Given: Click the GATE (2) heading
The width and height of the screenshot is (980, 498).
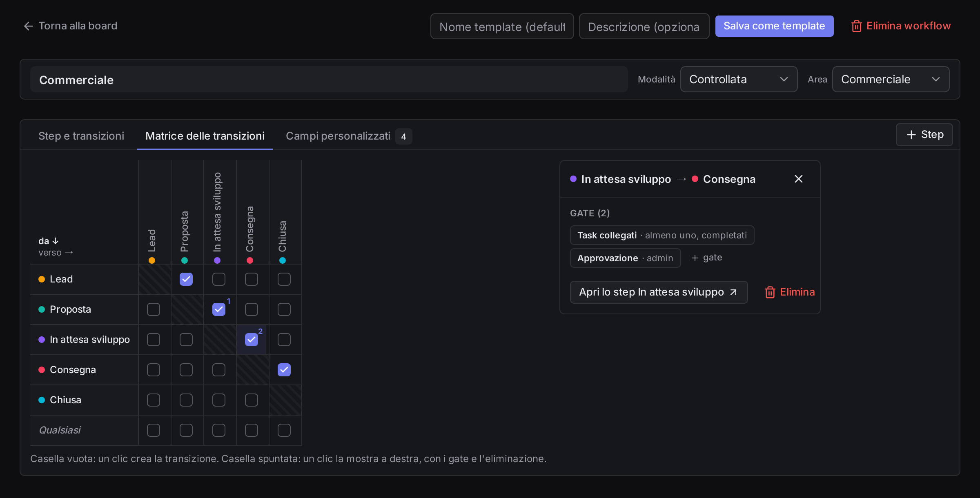Looking at the screenshot, I should point(590,213).
